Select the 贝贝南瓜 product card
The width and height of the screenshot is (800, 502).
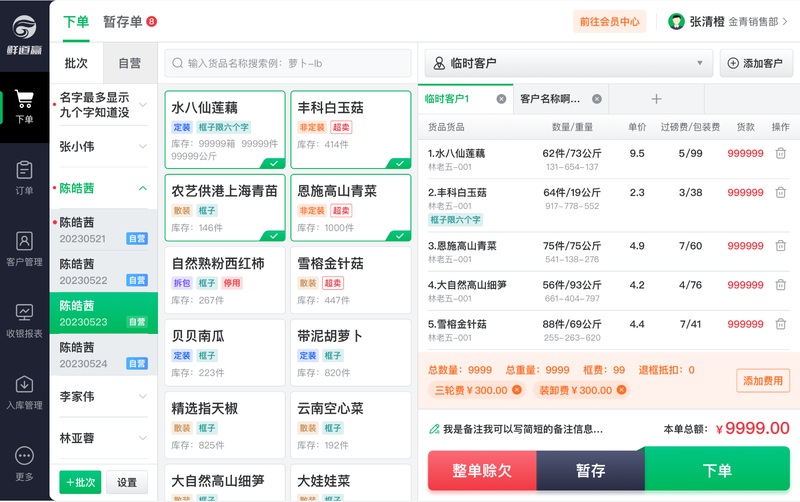pyautogui.click(x=225, y=353)
